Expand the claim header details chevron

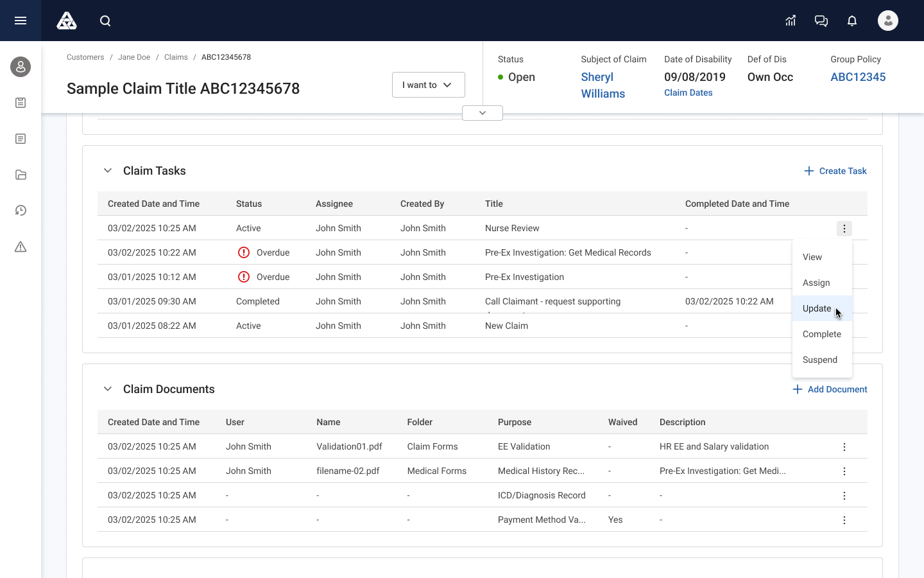tap(483, 113)
